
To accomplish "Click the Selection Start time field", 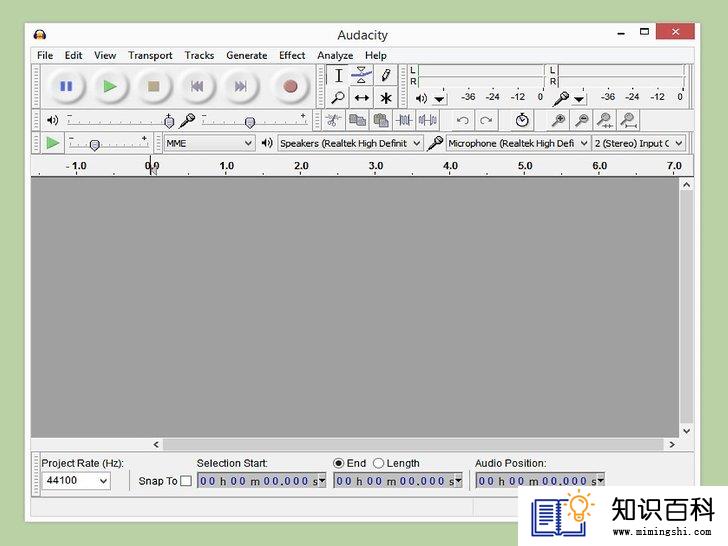I will [x=261, y=481].
